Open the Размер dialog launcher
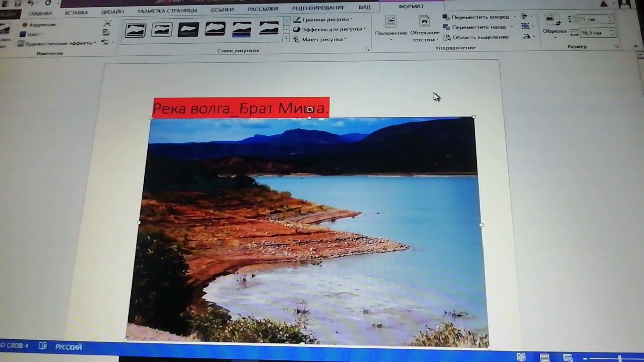Screen dimensions: 644x362 (617, 47)
